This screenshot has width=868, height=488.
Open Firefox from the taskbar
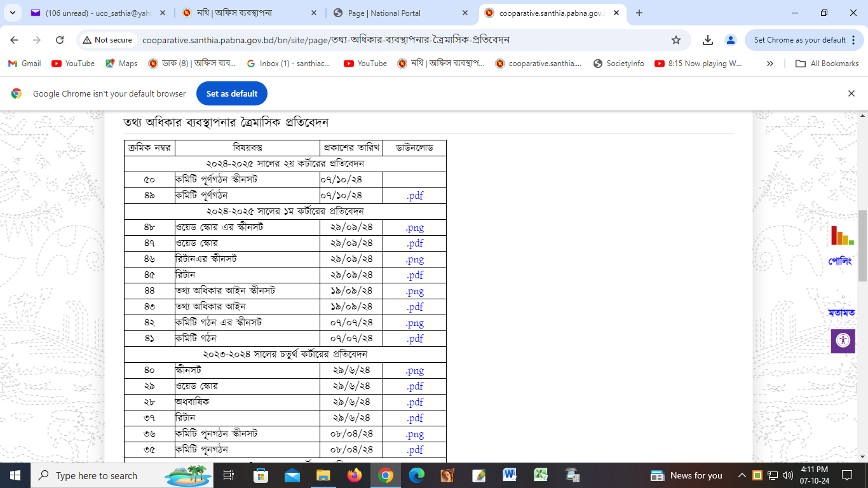tap(354, 475)
